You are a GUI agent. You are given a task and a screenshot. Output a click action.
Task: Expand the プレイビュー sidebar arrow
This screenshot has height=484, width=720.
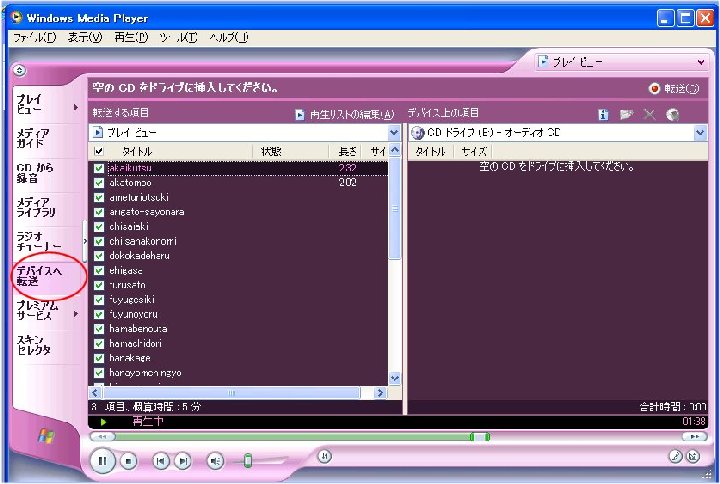[x=76, y=107]
